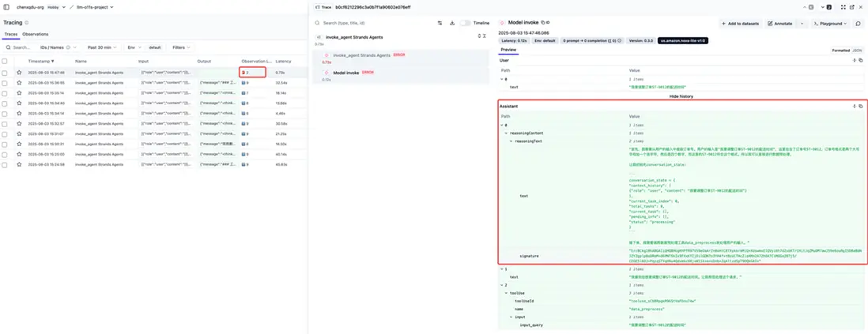This screenshot has width=868, height=334.
Task: Toggle the Timeline switch
Action: 465,23
